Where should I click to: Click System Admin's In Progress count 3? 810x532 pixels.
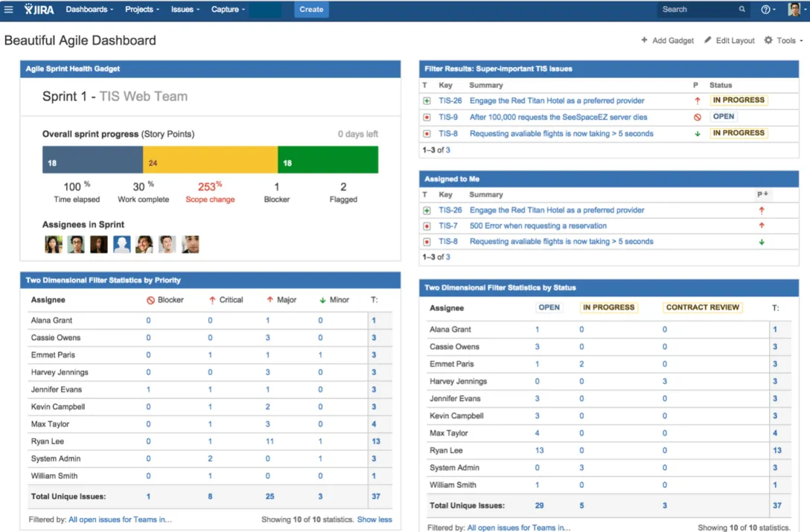(x=581, y=468)
